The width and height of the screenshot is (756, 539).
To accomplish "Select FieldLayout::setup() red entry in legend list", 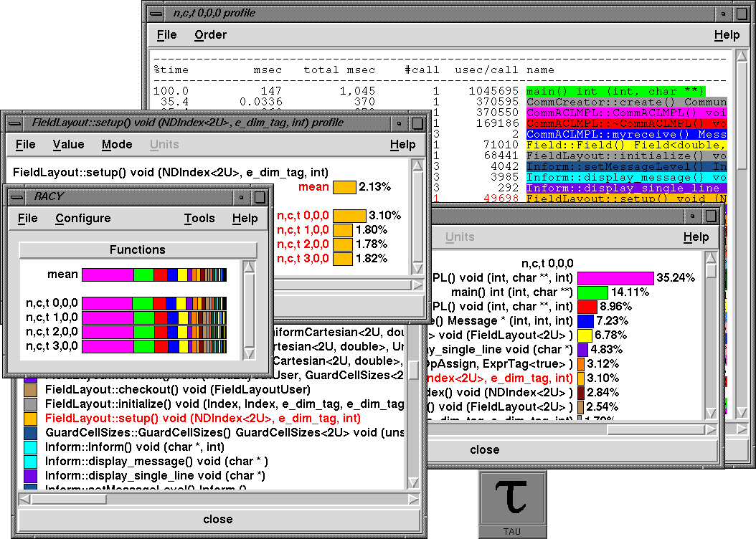I will coord(202,419).
